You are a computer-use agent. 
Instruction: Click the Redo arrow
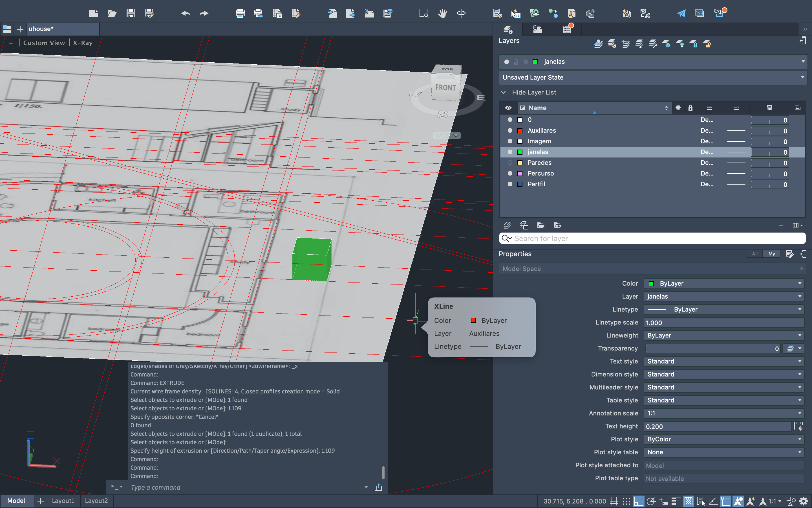click(x=204, y=14)
